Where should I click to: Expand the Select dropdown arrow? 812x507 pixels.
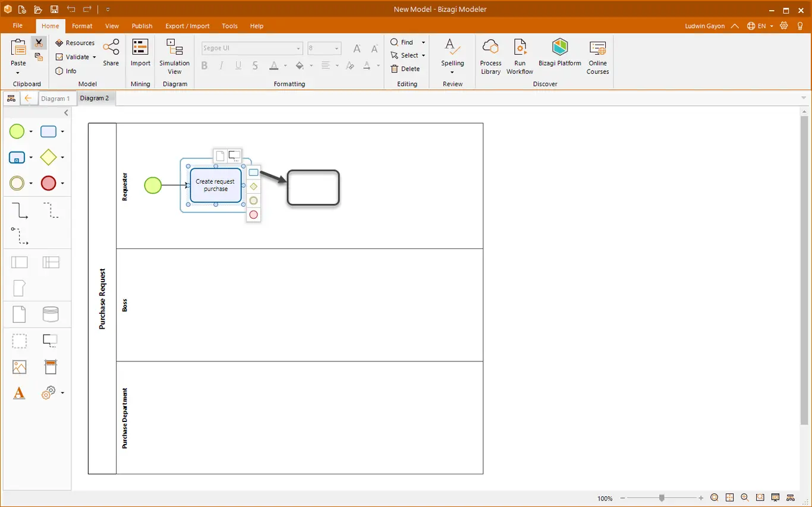point(423,55)
